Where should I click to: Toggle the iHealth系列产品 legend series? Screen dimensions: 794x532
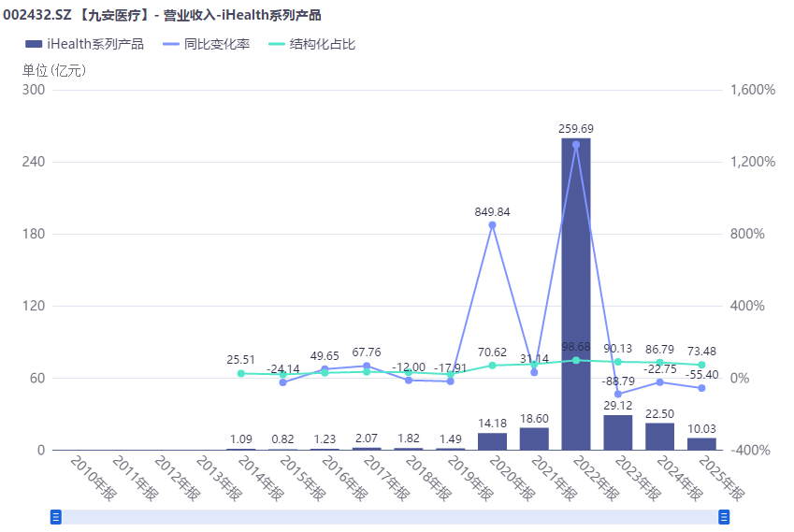click(x=84, y=44)
